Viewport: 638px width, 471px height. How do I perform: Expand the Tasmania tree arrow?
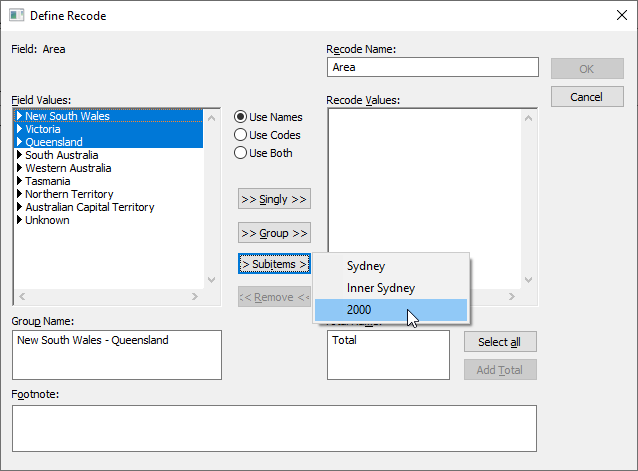click(20, 182)
